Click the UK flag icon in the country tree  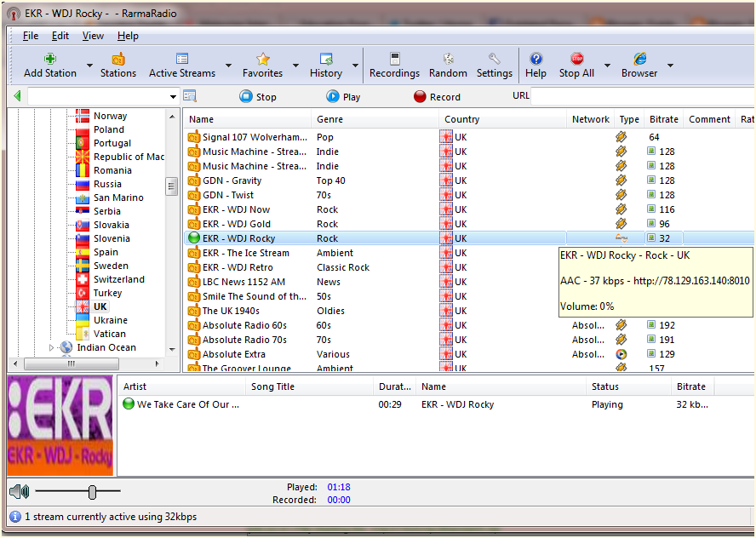83,306
